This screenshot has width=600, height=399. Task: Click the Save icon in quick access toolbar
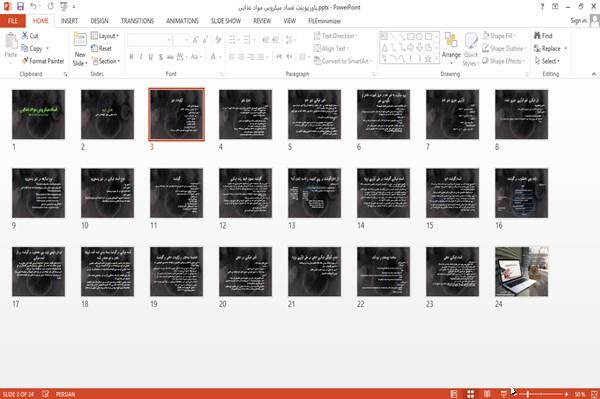[x=20, y=7]
